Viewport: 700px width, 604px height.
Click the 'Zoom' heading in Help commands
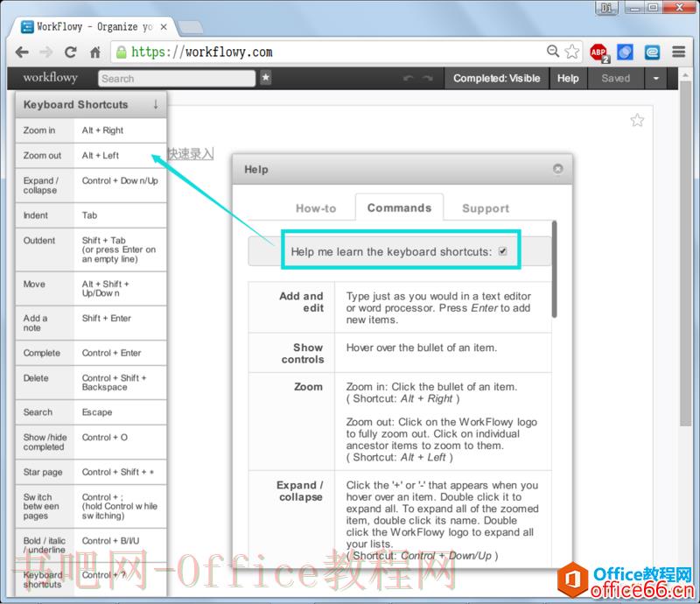pos(308,387)
